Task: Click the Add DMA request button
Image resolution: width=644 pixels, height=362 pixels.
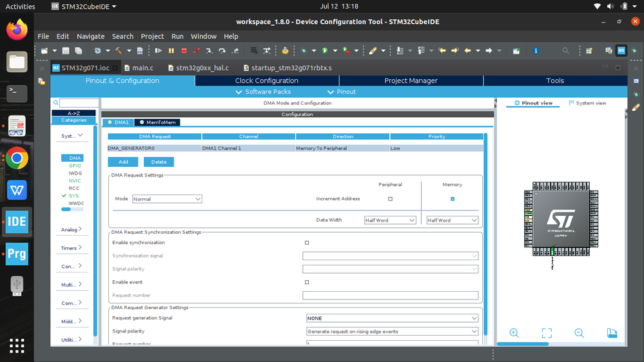Action: pos(123,162)
